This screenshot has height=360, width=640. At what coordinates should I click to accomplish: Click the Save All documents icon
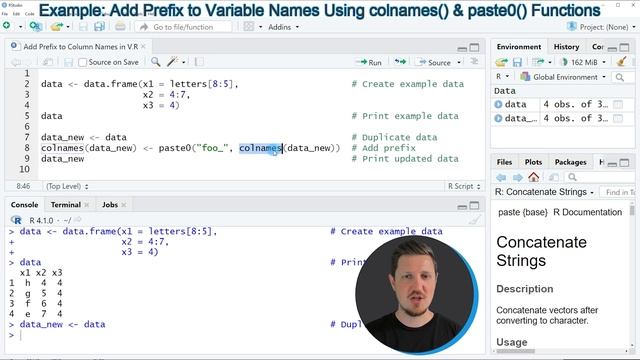tap(99, 27)
